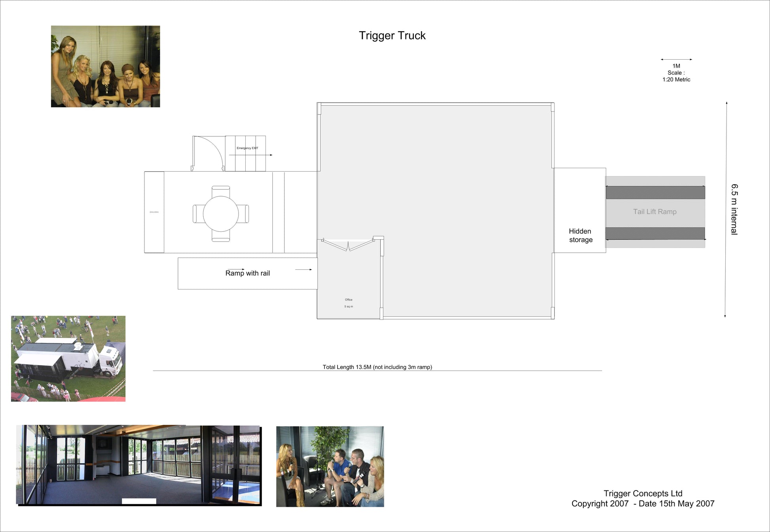Click the round table with chairs symbol
This screenshot has height=532, width=770.
pos(221,214)
